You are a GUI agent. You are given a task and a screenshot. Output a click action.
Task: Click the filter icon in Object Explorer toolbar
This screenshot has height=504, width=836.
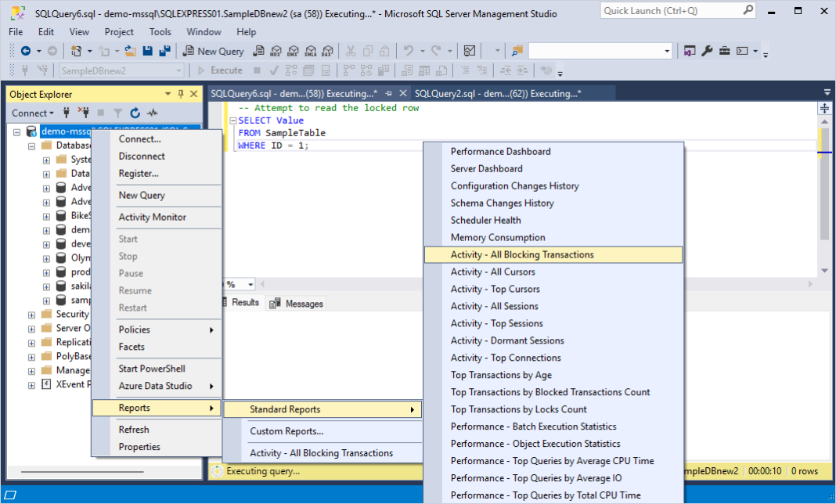pyautogui.click(x=118, y=113)
